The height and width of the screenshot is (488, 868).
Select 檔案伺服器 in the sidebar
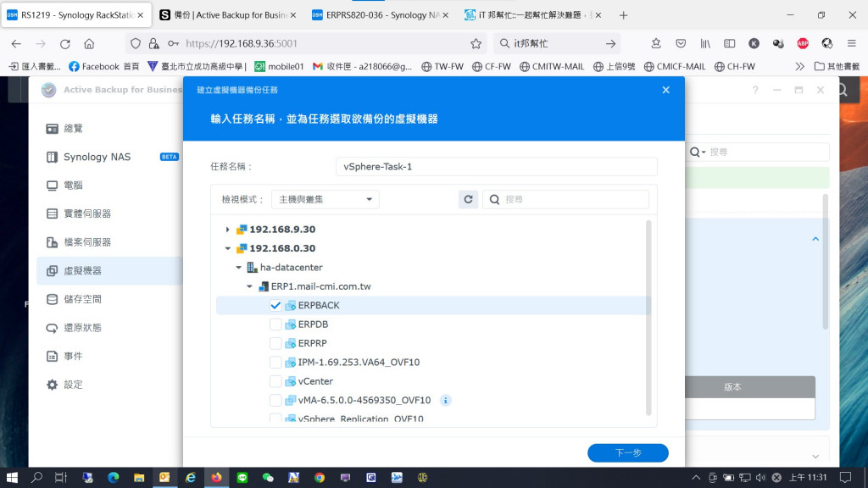pyautogui.click(x=109, y=242)
